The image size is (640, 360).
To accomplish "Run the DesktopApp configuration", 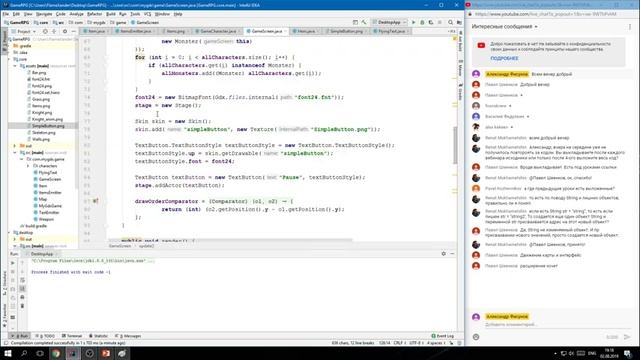I will pyautogui.click(x=413, y=22).
